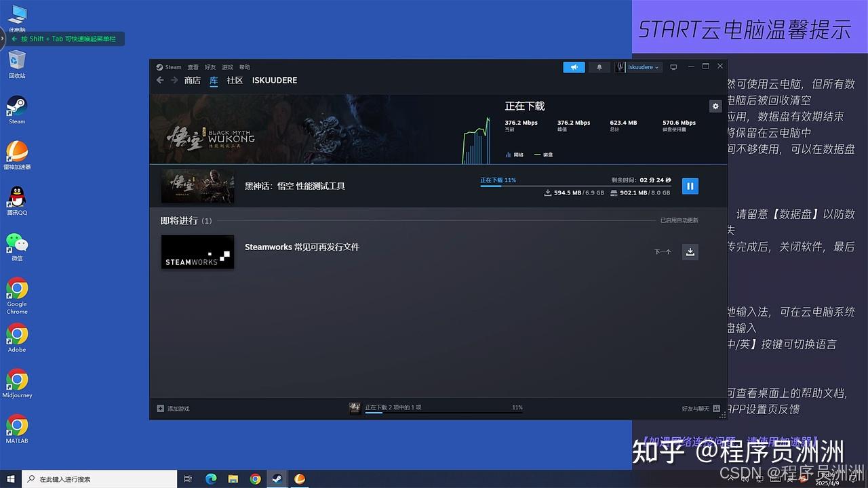Open the 查看 menu
Image resolution: width=868 pixels, height=488 pixels.
(192, 66)
